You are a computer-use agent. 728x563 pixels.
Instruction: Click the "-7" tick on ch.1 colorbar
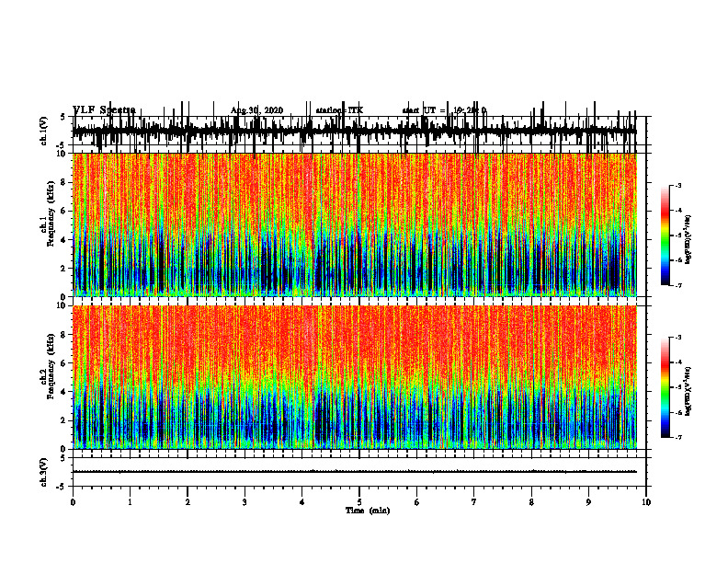pyautogui.click(x=678, y=285)
